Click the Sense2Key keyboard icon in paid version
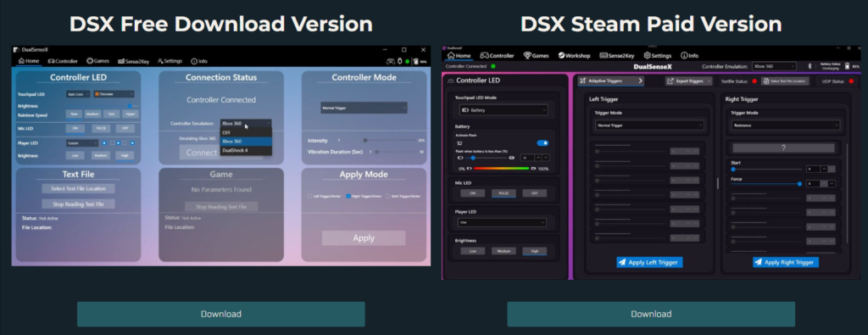 604,55
